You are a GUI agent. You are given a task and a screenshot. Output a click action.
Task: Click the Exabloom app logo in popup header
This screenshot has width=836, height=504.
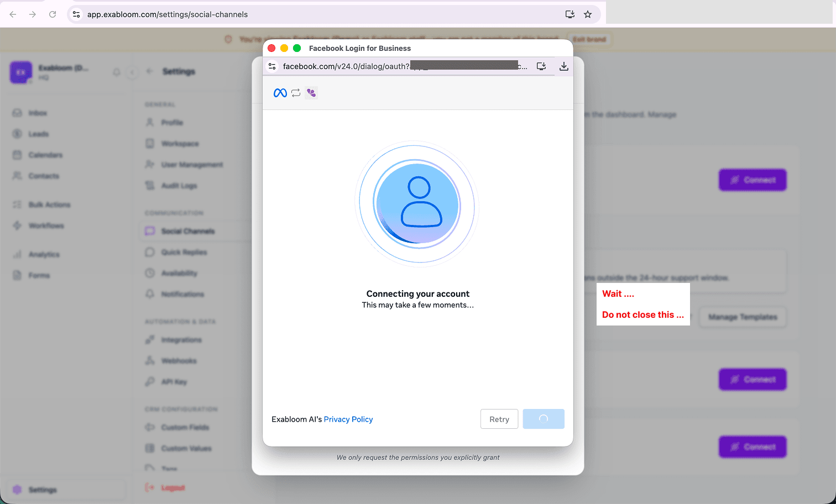311,93
